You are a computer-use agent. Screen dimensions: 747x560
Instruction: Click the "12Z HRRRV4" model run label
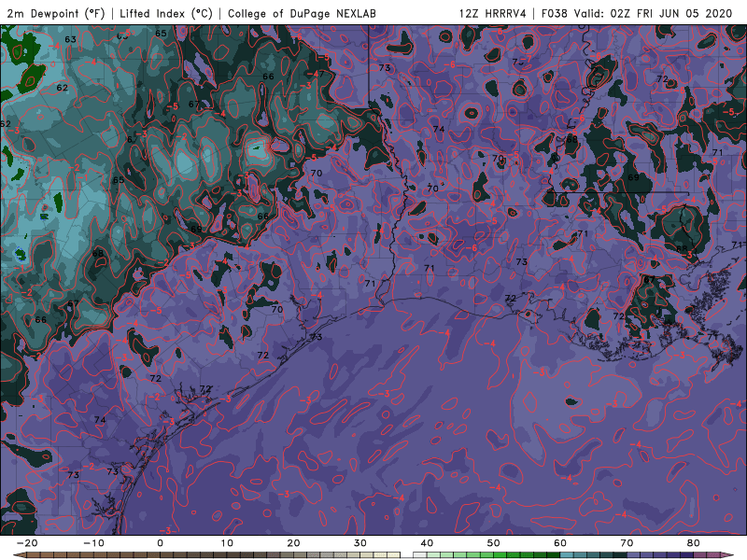(x=492, y=14)
